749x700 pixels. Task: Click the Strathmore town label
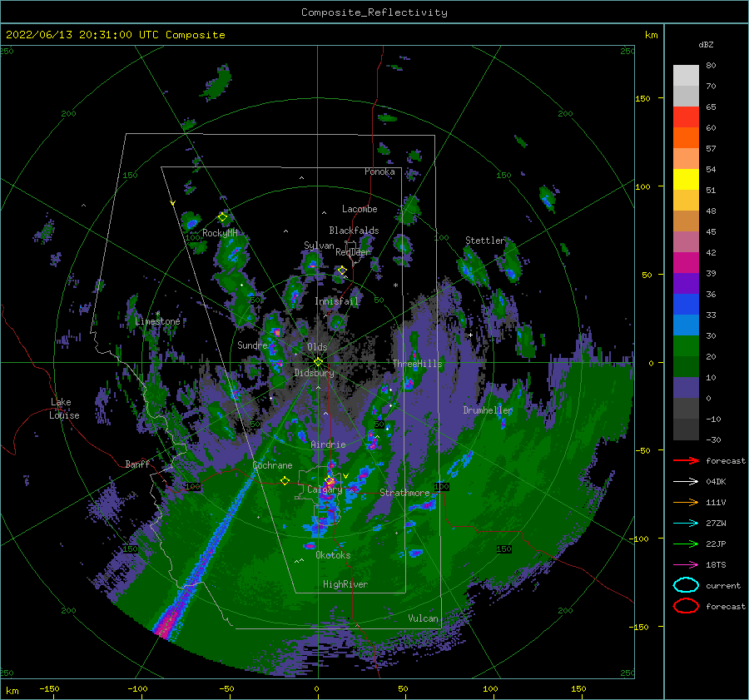404,493
